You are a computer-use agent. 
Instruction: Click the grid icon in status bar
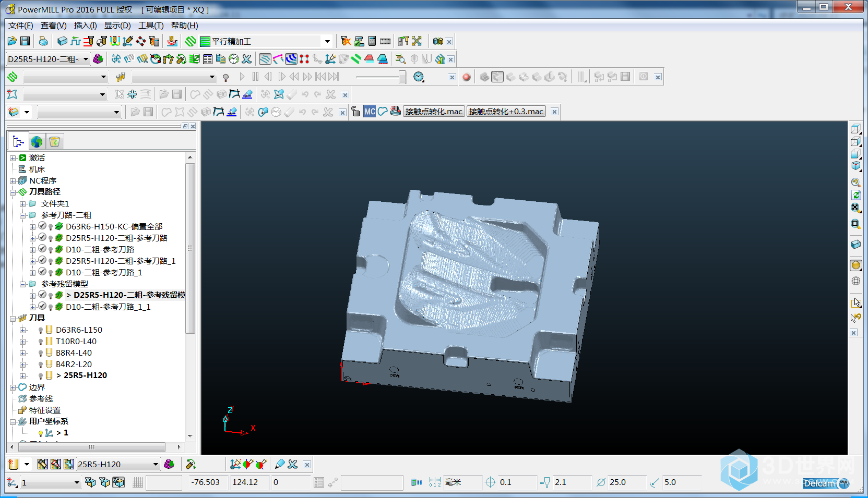[138, 482]
